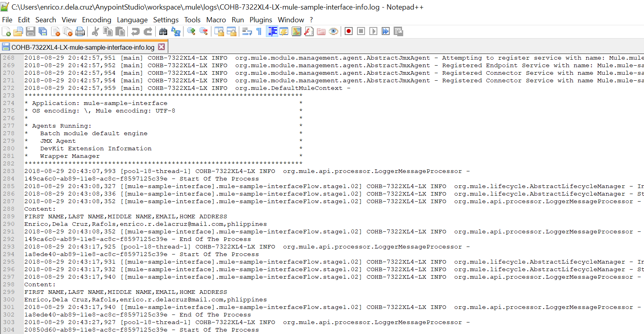Open the Edit menu
This screenshot has height=334, width=644.
tap(24, 20)
